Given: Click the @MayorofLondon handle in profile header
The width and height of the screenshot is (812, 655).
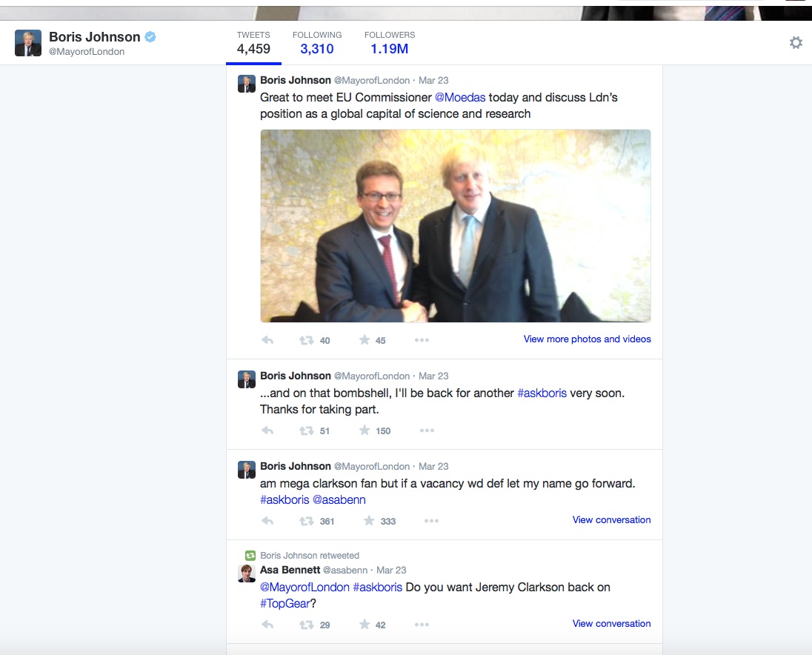Looking at the screenshot, I should pos(87,52).
